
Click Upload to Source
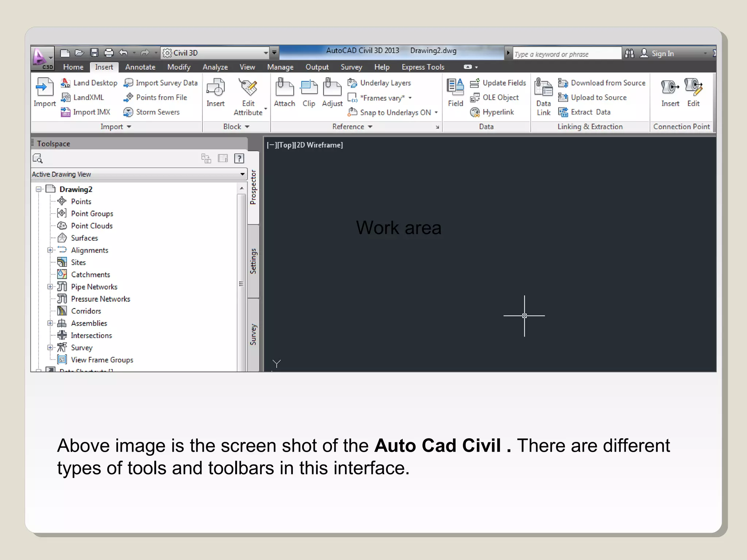(x=592, y=98)
